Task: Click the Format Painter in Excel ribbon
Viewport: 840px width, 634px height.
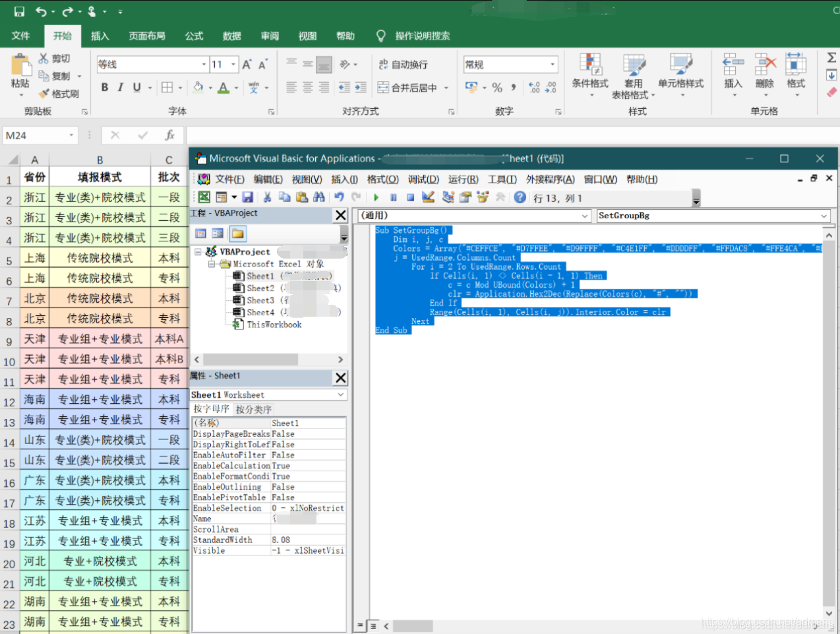Action: pyautogui.click(x=59, y=94)
